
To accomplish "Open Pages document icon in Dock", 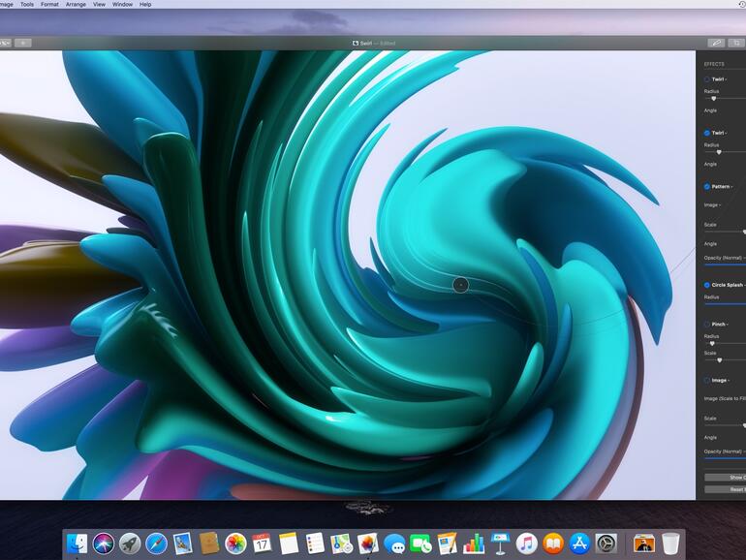I will [x=448, y=544].
